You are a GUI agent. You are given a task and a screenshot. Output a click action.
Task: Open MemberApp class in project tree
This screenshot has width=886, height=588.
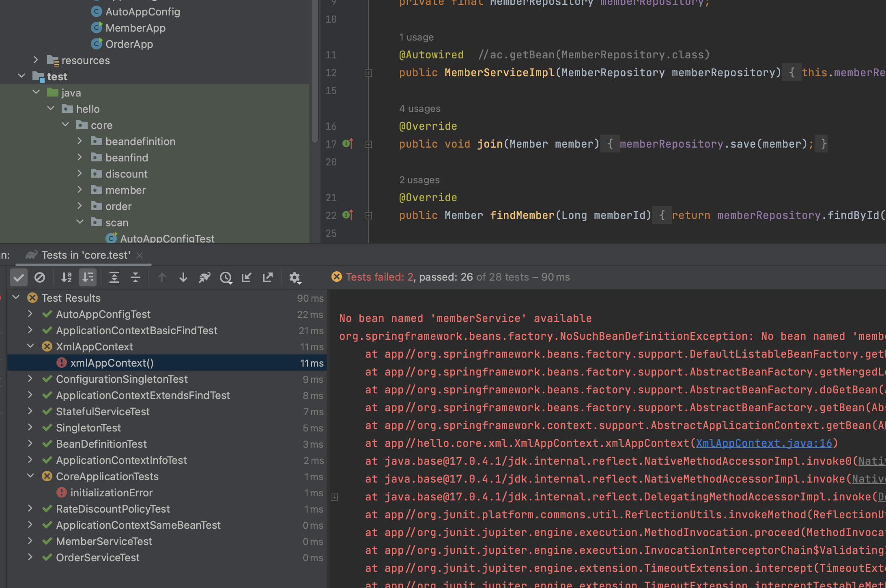[135, 28]
